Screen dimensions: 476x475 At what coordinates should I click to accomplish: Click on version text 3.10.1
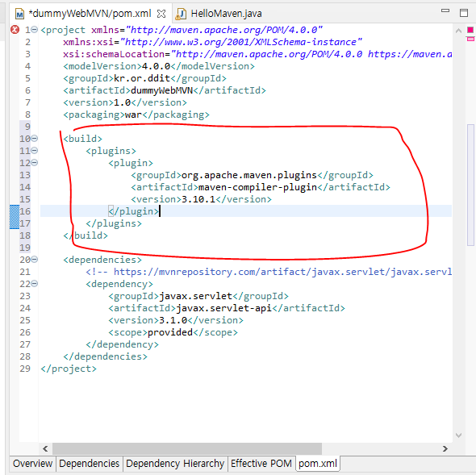pos(198,199)
